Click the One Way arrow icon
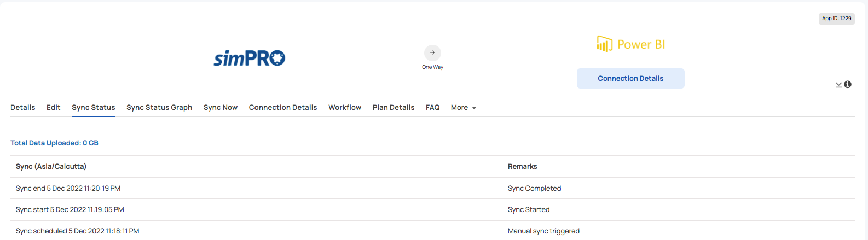 click(x=432, y=52)
